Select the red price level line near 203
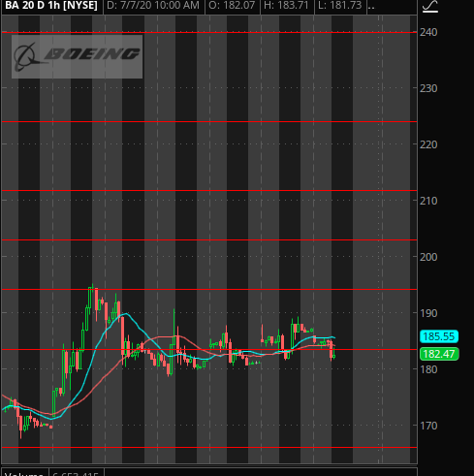This screenshot has height=476, width=474. 209,240
